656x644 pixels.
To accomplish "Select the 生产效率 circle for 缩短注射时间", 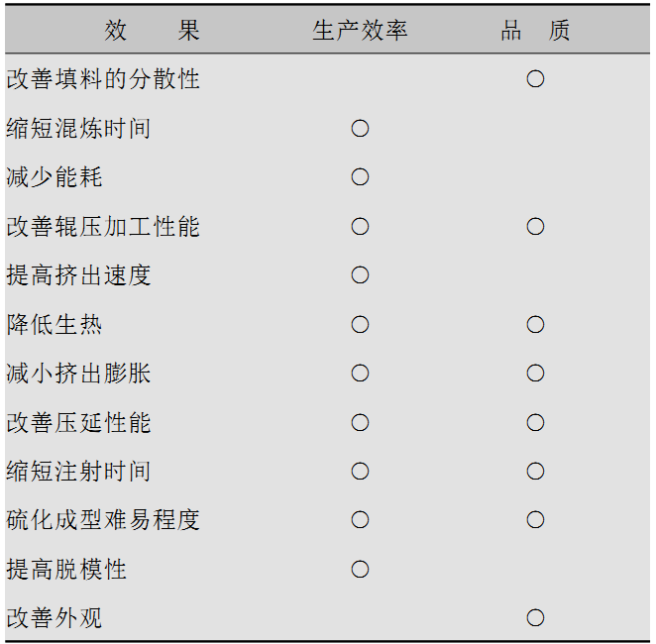I will [x=360, y=471].
